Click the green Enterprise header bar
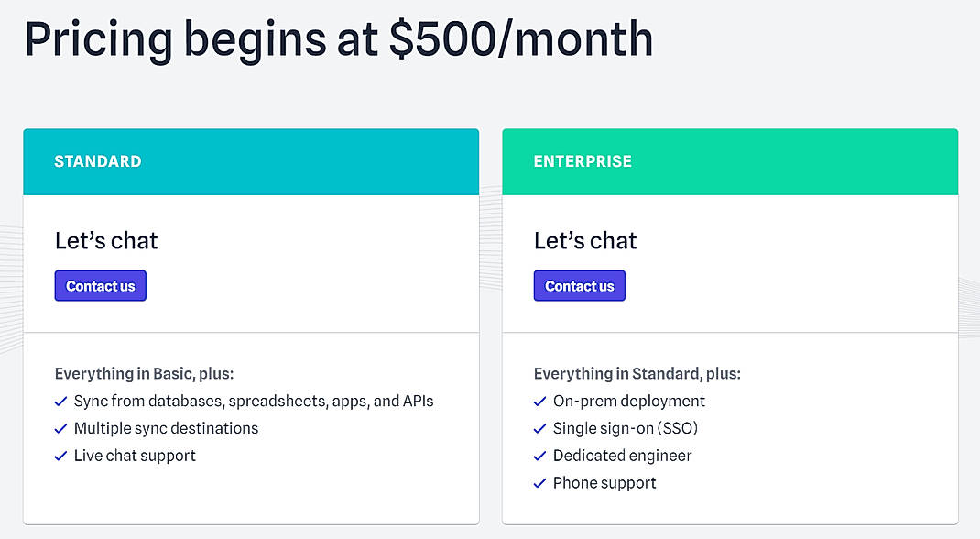This screenshot has width=980, height=539. (730, 160)
